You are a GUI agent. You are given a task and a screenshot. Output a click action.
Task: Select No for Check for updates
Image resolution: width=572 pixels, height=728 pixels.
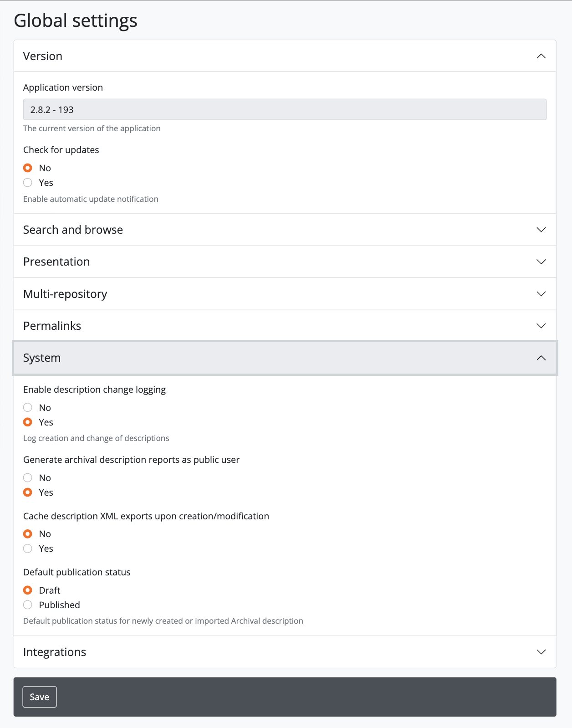tap(28, 168)
